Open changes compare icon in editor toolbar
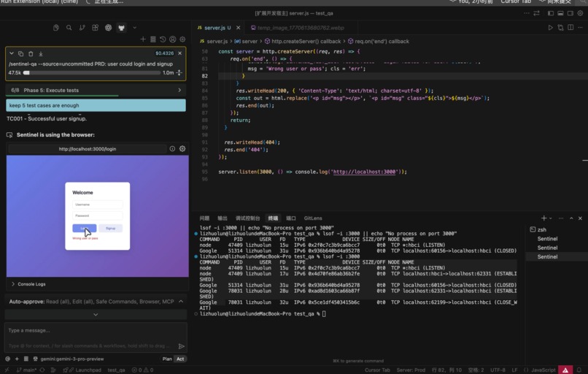This screenshot has height=374, width=588. point(560,28)
